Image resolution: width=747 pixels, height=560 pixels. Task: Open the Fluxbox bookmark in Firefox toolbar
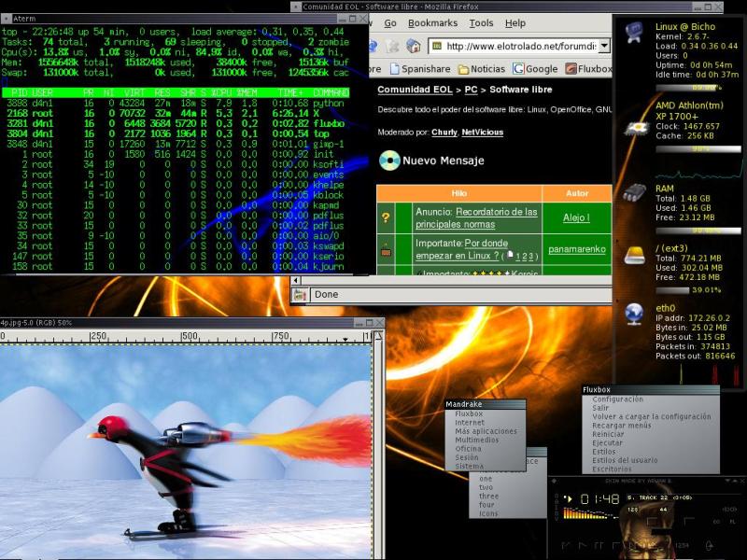588,69
